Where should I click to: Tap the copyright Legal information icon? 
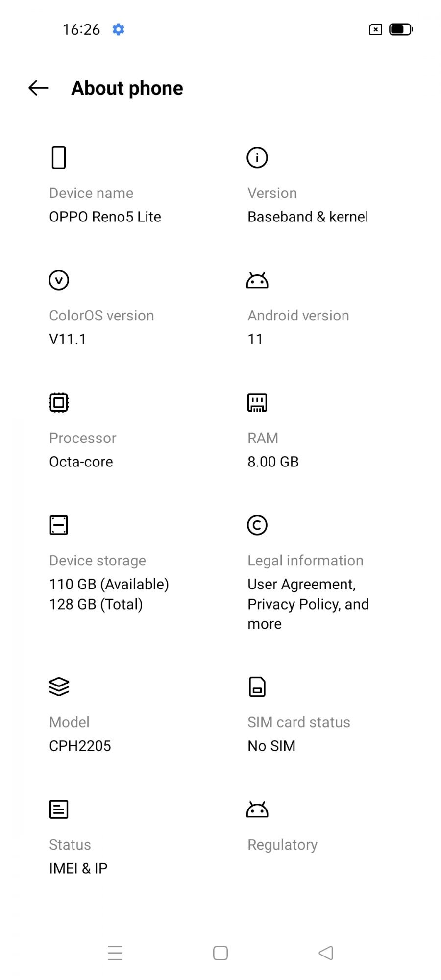(257, 525)
